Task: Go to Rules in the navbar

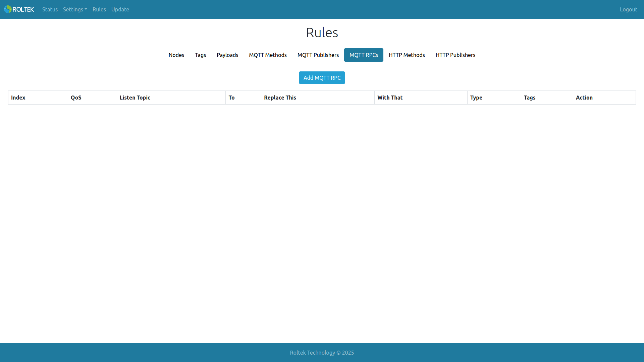Action: pos(99,9)
